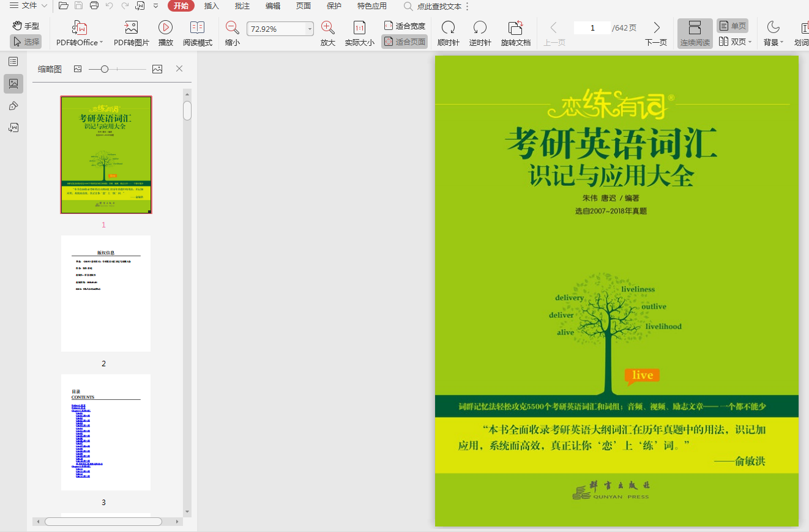Rotate page counterclockwise with 逆时针
This screenshot has height=532, width=809.
[480, 28]
